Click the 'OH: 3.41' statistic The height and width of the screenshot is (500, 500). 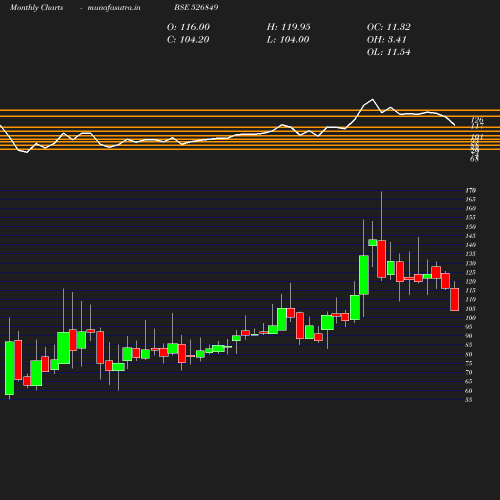click(386, 40)
